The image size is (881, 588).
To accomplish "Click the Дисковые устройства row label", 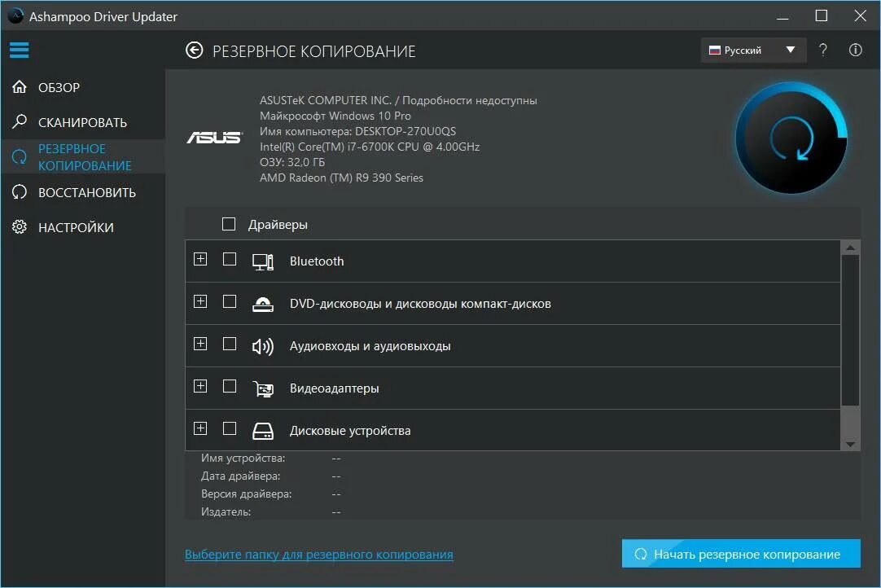I will pyautogui.click(x=350, y=431).
